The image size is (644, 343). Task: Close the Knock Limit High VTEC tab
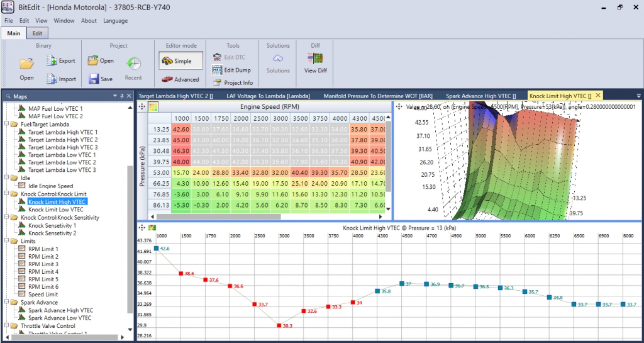597,95
